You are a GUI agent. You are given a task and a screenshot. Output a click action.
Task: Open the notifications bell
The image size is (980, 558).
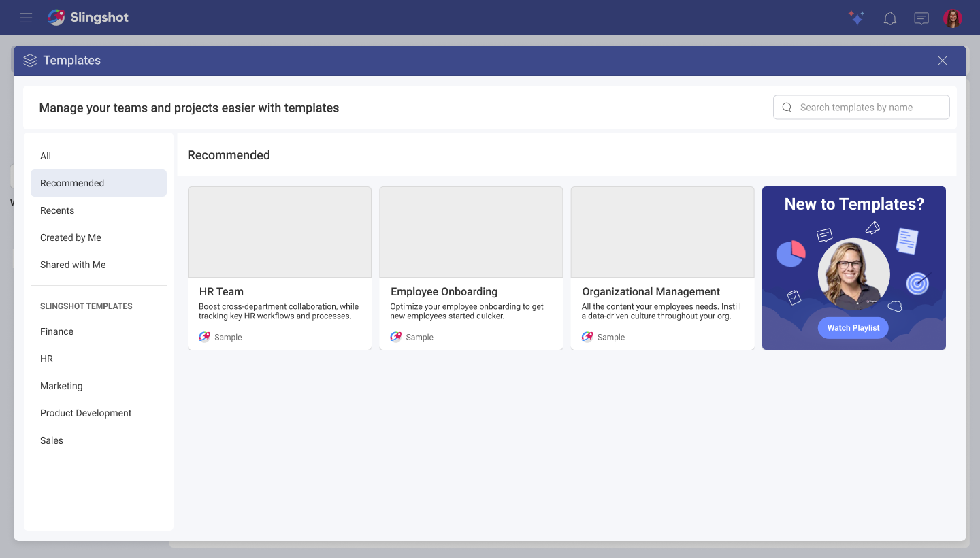(x=889, y=18)
